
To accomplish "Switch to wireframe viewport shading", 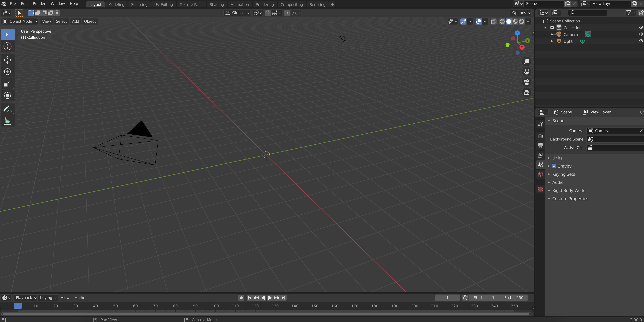I will tap(502, 22).
